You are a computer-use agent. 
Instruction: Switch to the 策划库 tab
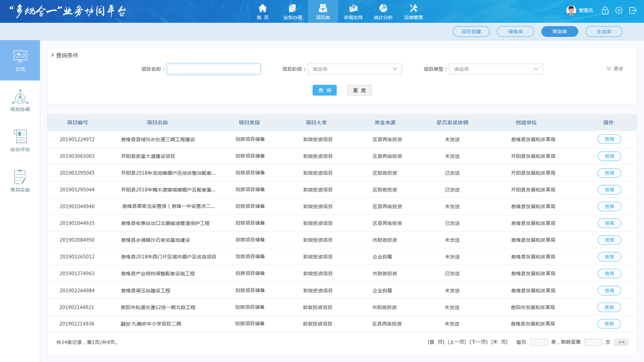pos(560,32)
